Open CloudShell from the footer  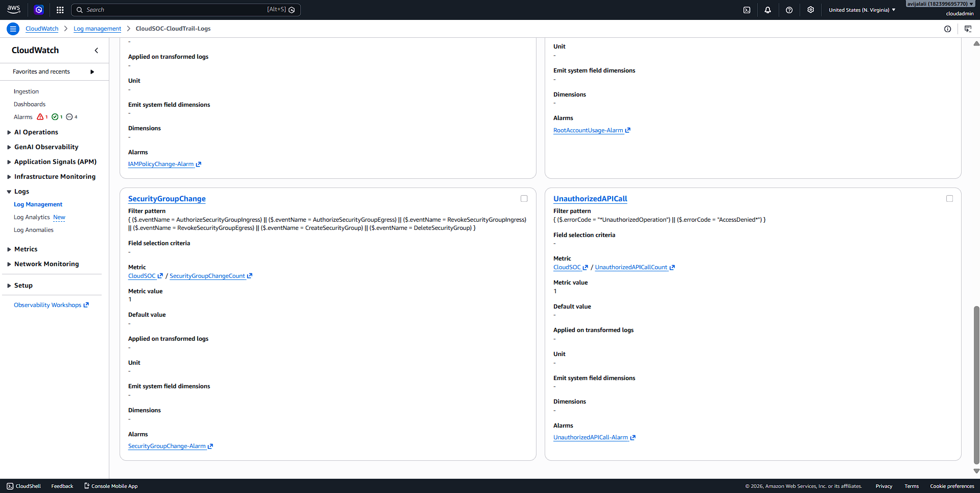[24, 486]
